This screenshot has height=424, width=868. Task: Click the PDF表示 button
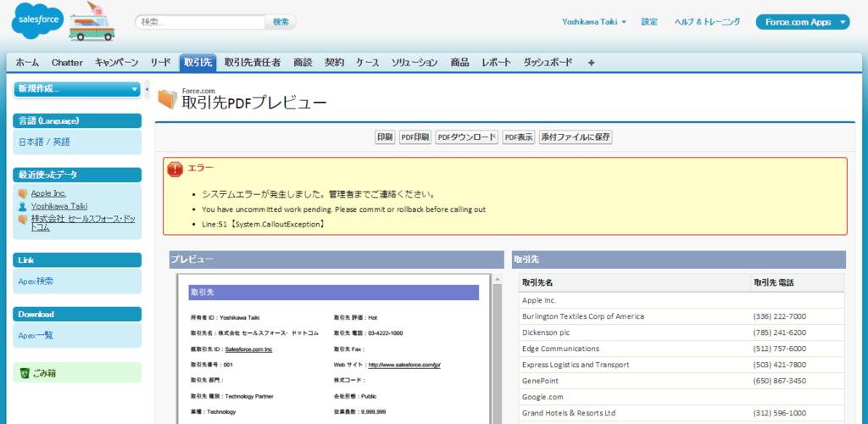coord(519,137)
